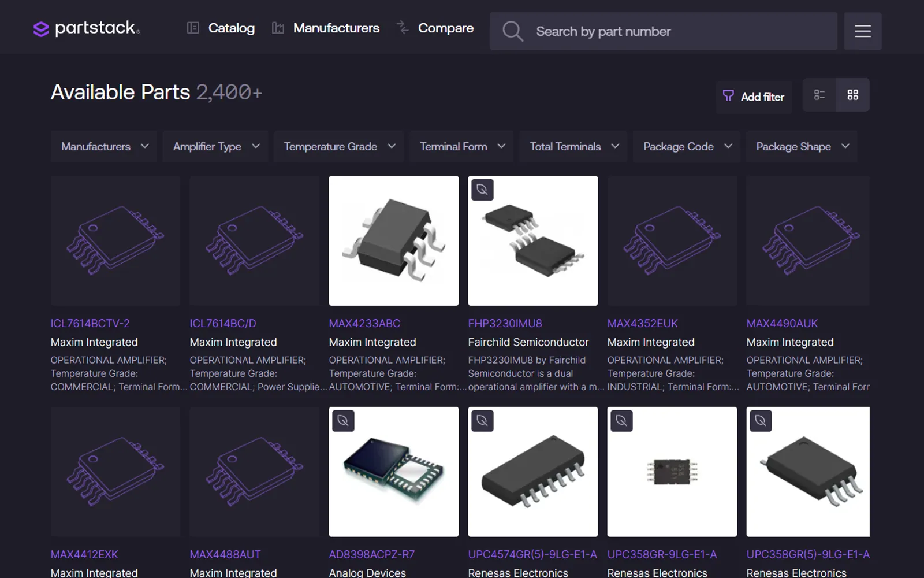The image size is (924, 578).
Task: Open part link MAX4490AUK
Action: [x=782, y=323]
